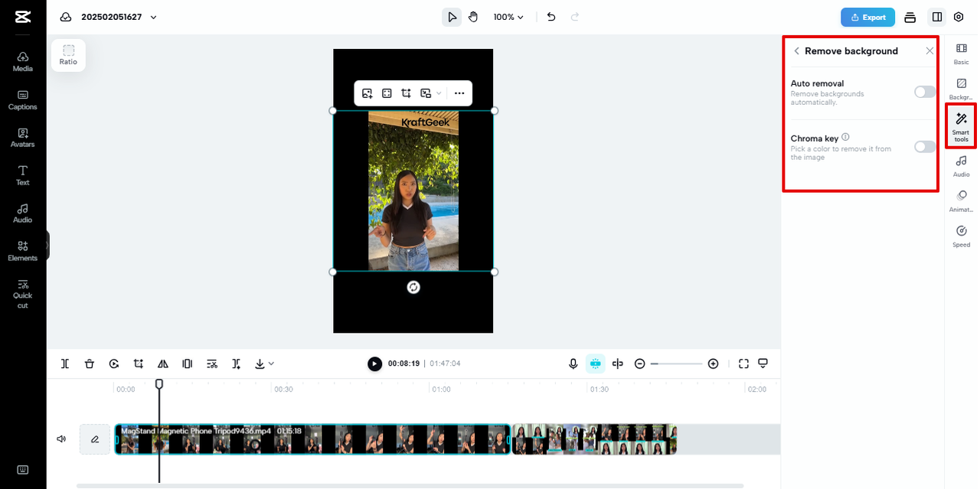Switch to the Background tab
The width and height of the screenshot is (980, 489).
coord(961,89)
